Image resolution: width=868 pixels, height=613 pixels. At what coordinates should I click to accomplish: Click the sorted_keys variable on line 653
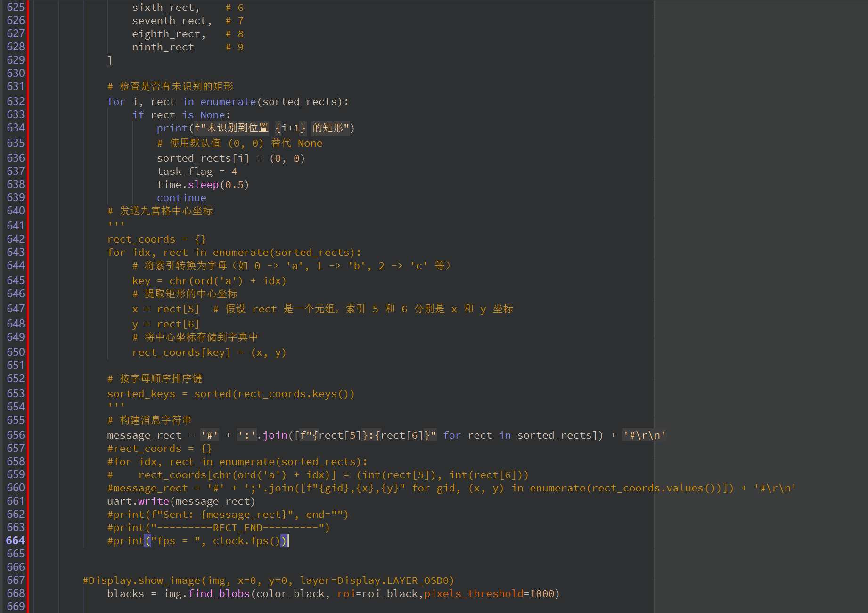point(141,394)
